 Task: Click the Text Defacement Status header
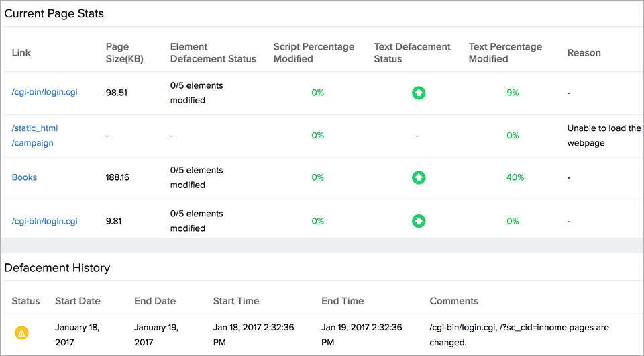coord(412,52)
